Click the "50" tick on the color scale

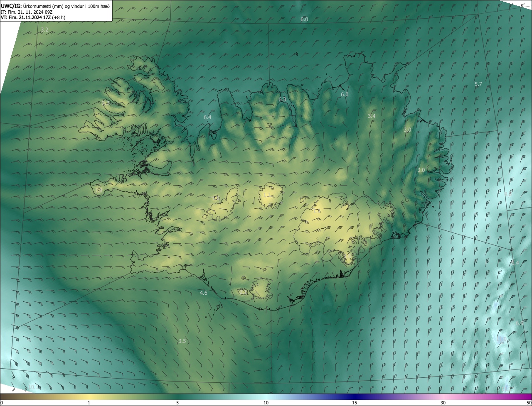[529, 403]
